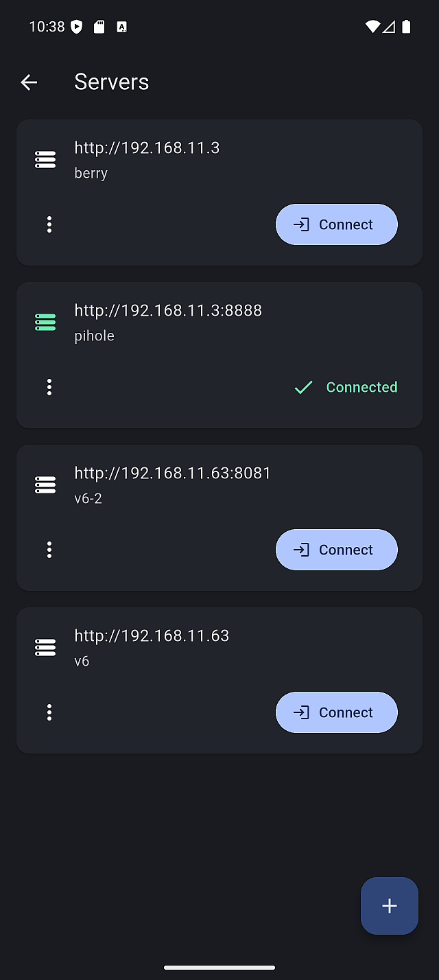Select the http://192.168.11.63:8081 address text
439x980 pixels.
pyautogui.click(x=172, y=473)
